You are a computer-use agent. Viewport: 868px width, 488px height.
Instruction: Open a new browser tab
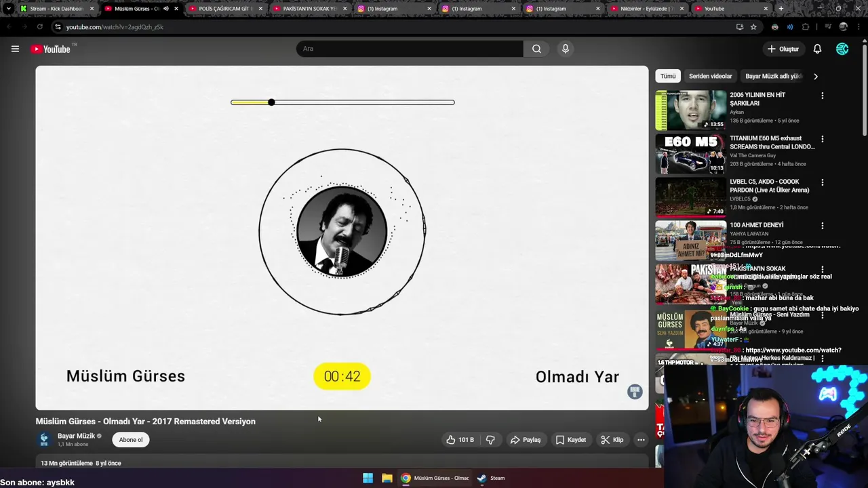point(781,9)
